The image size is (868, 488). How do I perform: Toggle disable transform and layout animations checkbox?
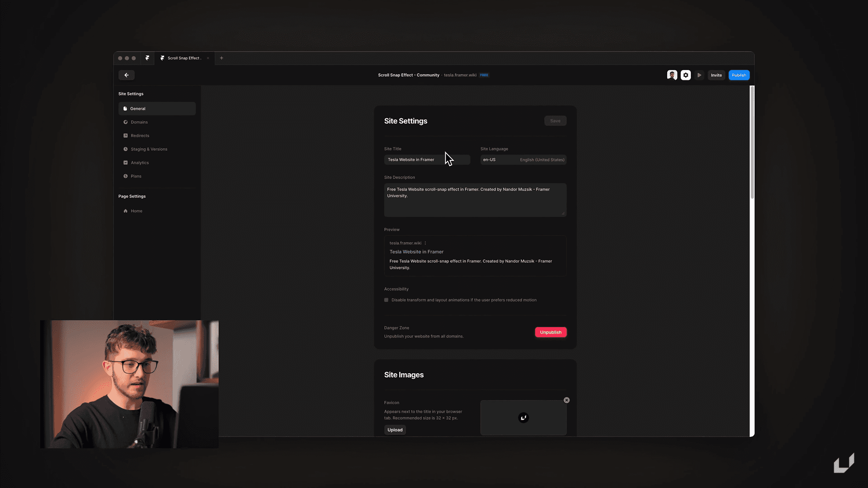[387, 300]
